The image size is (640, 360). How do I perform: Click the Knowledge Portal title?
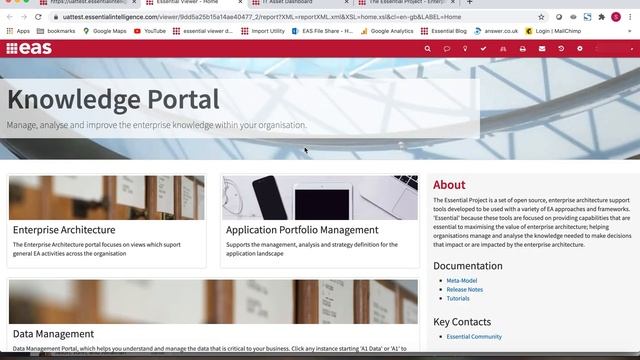click(x=113, y=100)
